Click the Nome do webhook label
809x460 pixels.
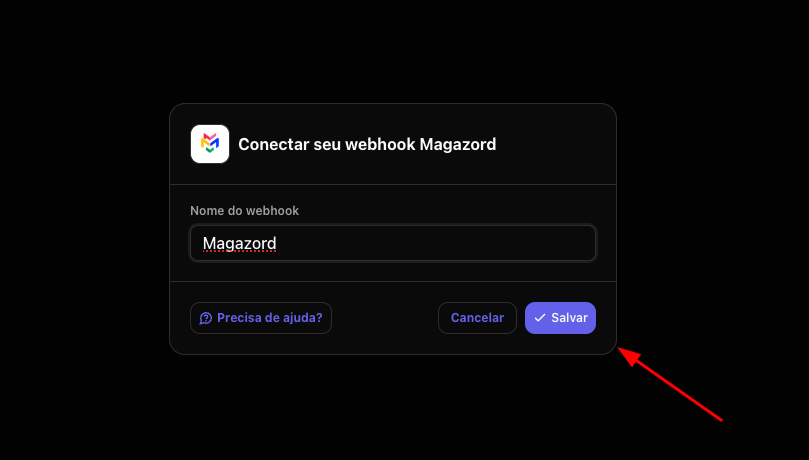click(245, 211)
